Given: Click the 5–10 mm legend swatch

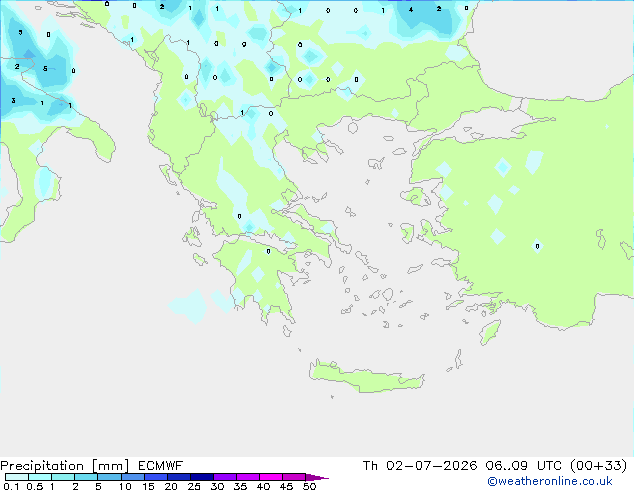Looking at the screenshot, I should pyautogui.click(x=109, y=477).
